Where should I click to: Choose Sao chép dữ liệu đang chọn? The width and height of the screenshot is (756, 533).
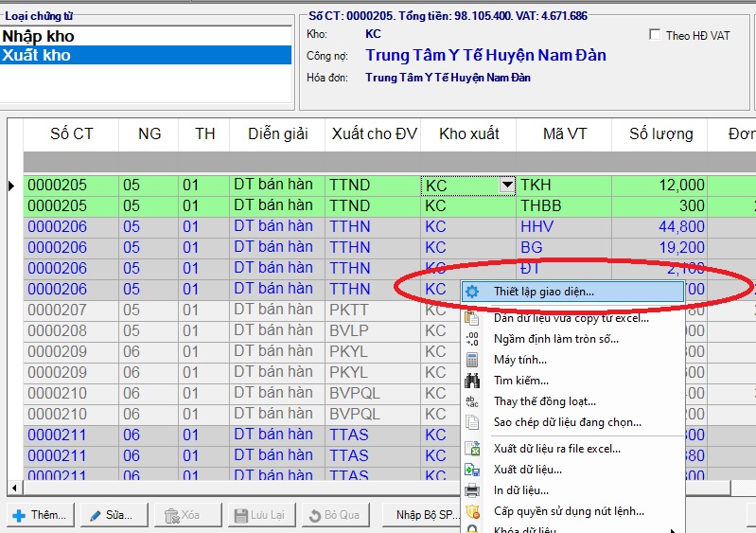click(x=572, y=422)
